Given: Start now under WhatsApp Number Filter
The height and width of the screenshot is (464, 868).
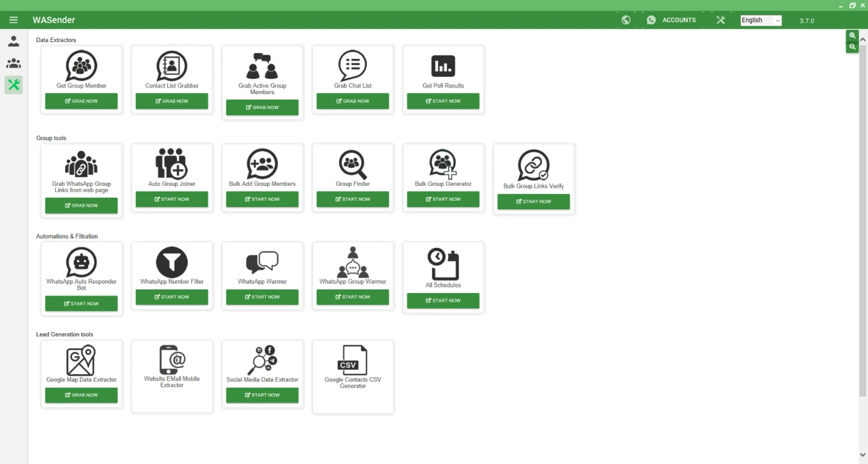Looking at the screenshot, I should coord(172,297).
